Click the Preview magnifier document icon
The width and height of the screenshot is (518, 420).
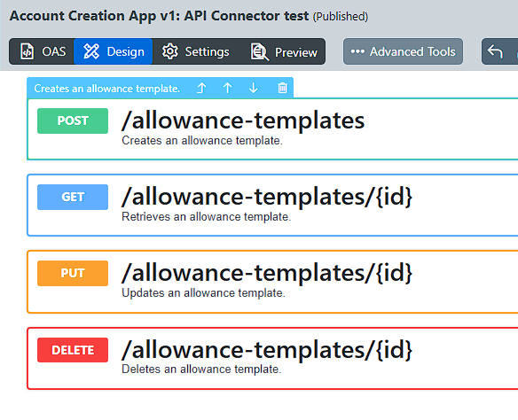click(x=260, y=52)
